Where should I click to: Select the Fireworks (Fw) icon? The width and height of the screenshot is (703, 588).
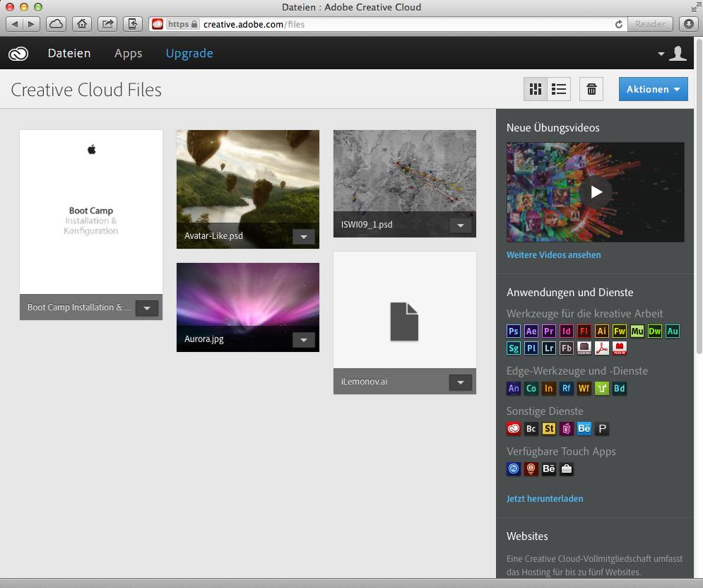[x=619, y=331]
